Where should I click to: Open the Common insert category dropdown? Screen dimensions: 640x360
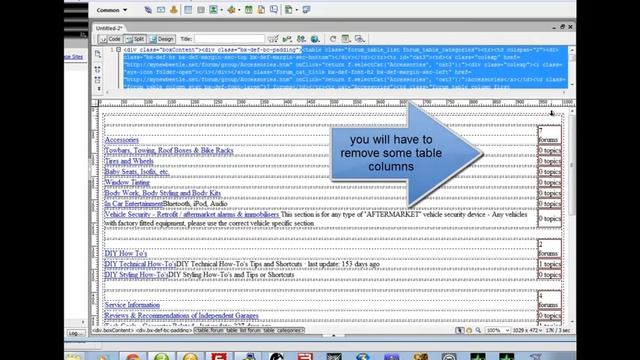point(111,10)
